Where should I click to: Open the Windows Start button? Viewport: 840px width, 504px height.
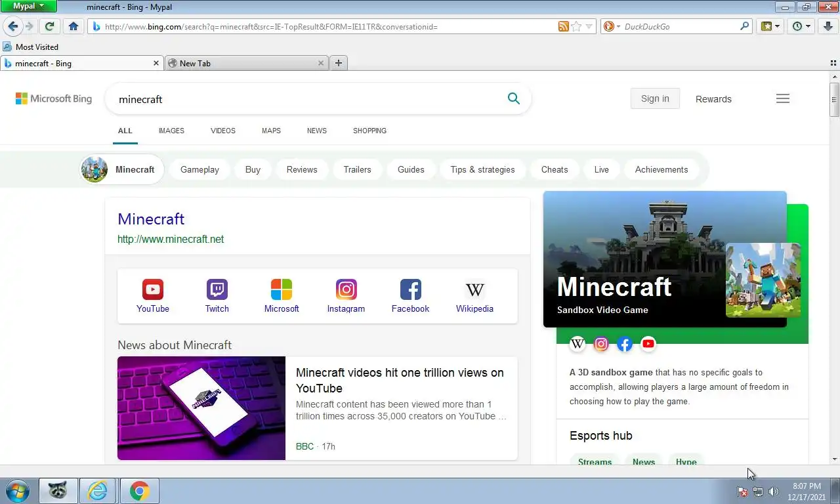[x=17, y=491]
